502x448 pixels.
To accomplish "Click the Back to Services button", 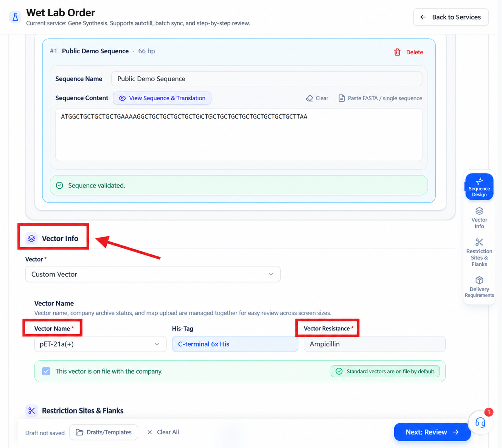I will click(451, 17).
